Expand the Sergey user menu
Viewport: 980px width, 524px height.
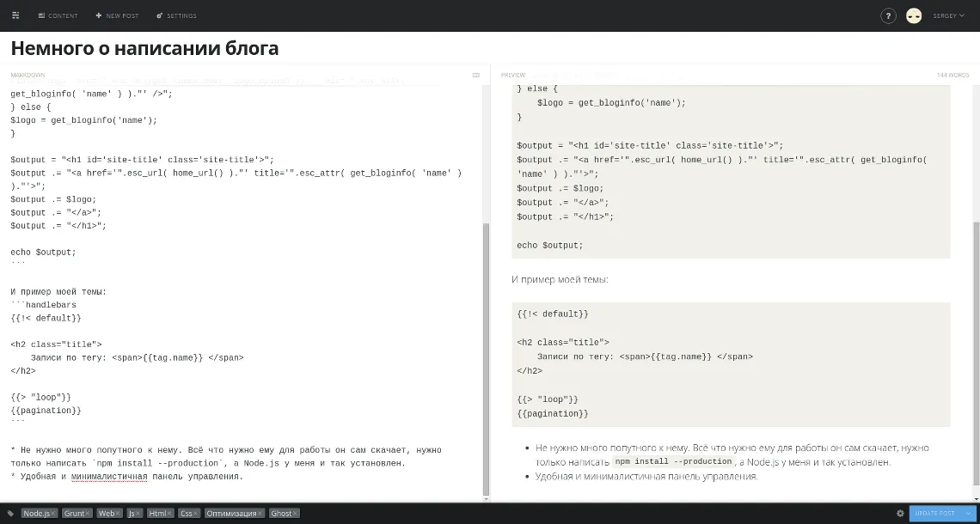point(948,15)
